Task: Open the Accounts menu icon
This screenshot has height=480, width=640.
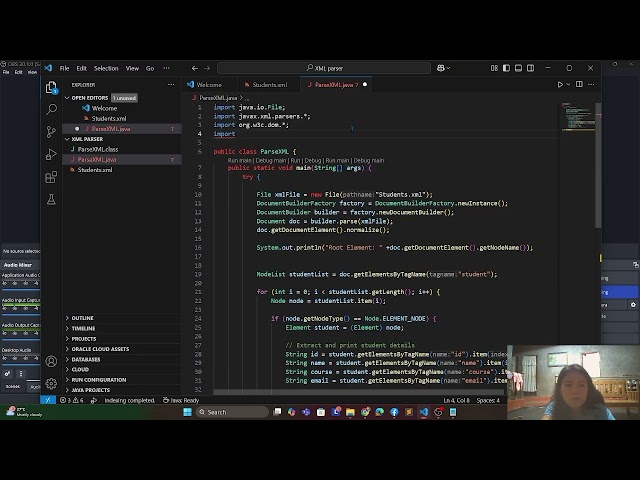Action: point(51,361)
